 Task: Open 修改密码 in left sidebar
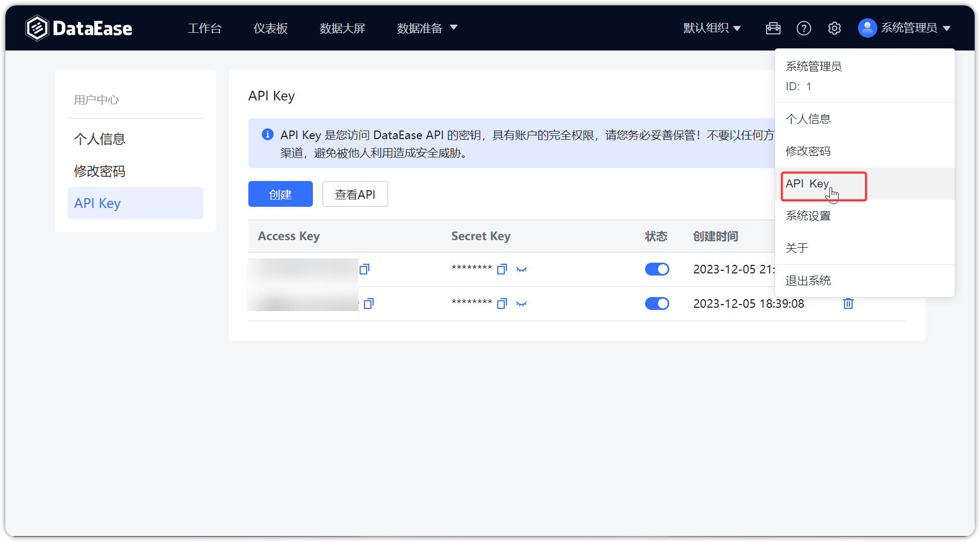coord(135,171)
